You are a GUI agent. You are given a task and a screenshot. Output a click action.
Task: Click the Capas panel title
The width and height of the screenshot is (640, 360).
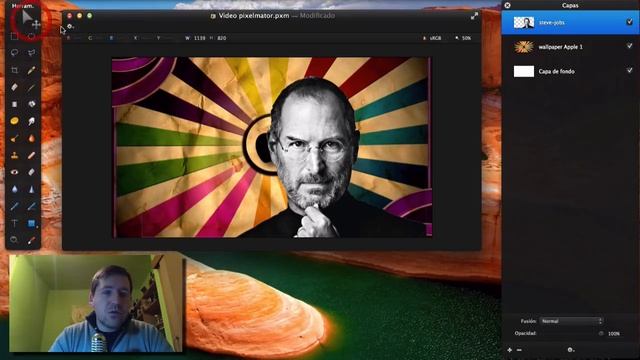click(570, 5)
